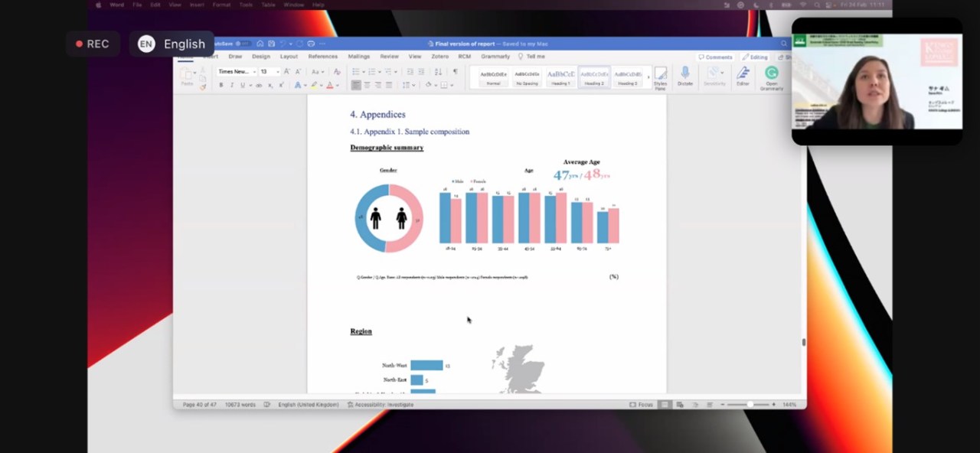This screenshot has width=980, height=453.
Task: Click the Comments button
Action: (x=715, y=57)
